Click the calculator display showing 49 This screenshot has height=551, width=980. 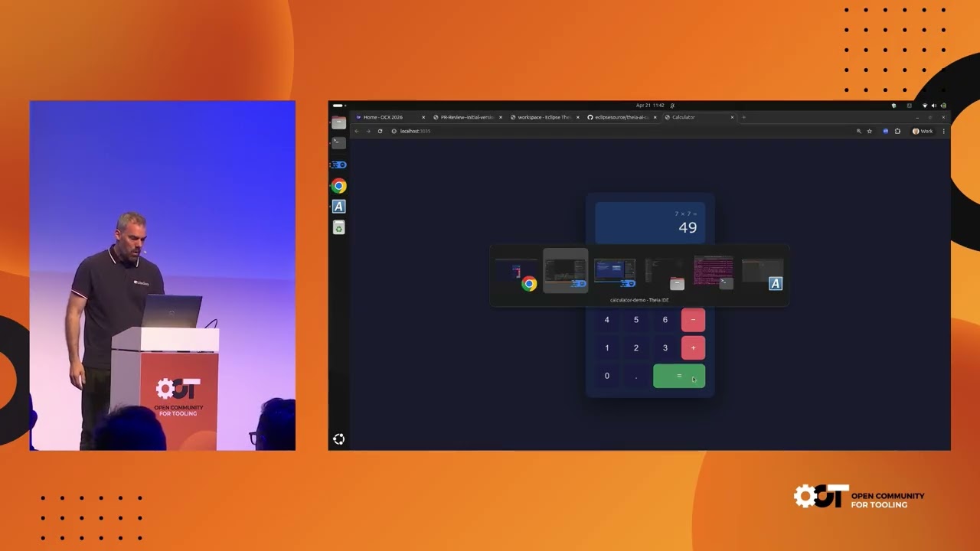coord(650,223)
